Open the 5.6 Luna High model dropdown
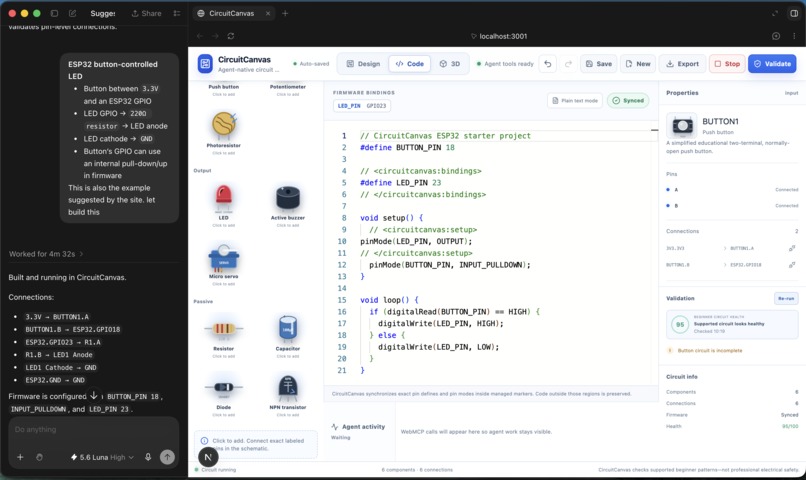 pos(102,457)
